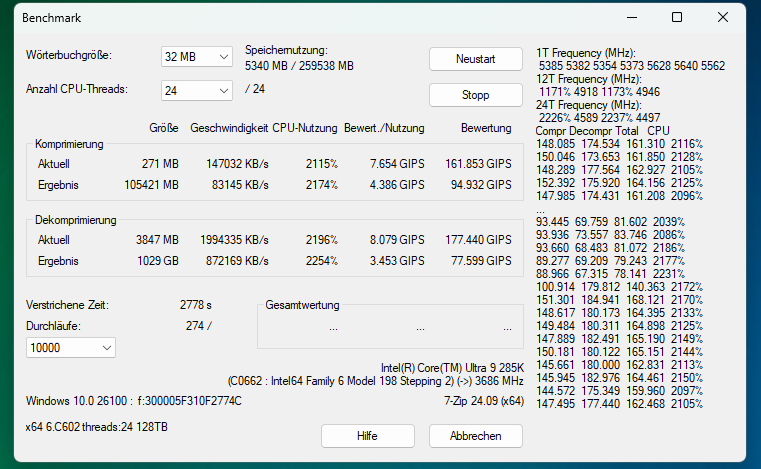Click the Stepping 2 (->) 3686 MHz line
The width and height of the screenshot is (761, 469).
[376, 381]
